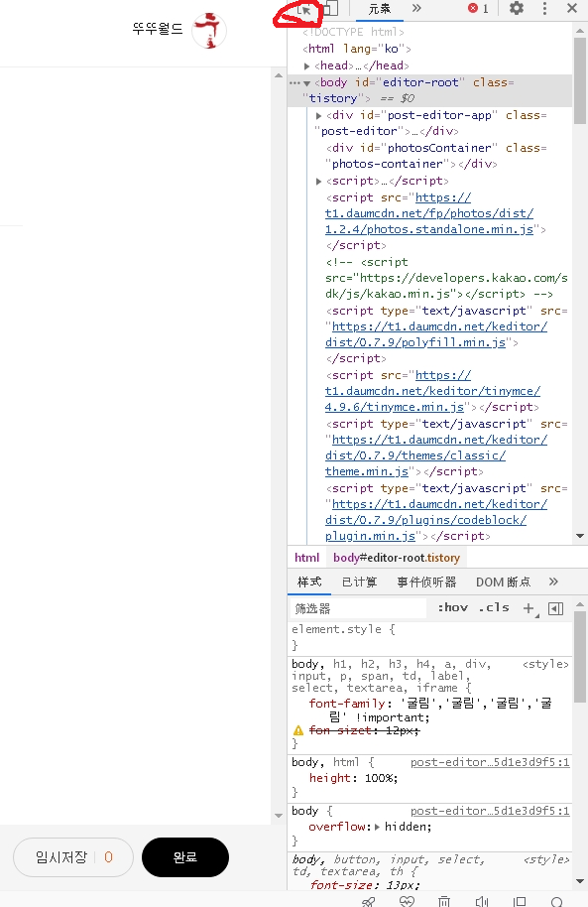The image size is (588, 907).
Task: Click the warning icon beside fon-sizet
Action: [298, 730]
